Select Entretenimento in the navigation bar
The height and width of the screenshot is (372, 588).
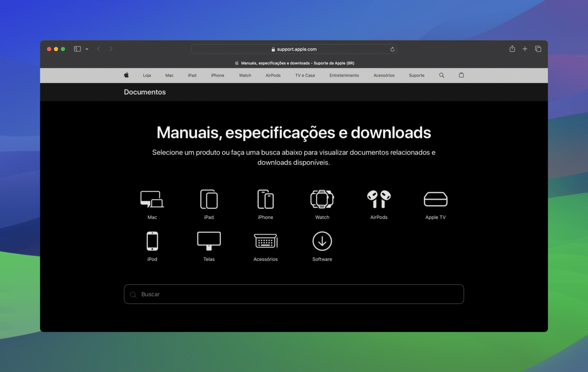tap(344, 75)
